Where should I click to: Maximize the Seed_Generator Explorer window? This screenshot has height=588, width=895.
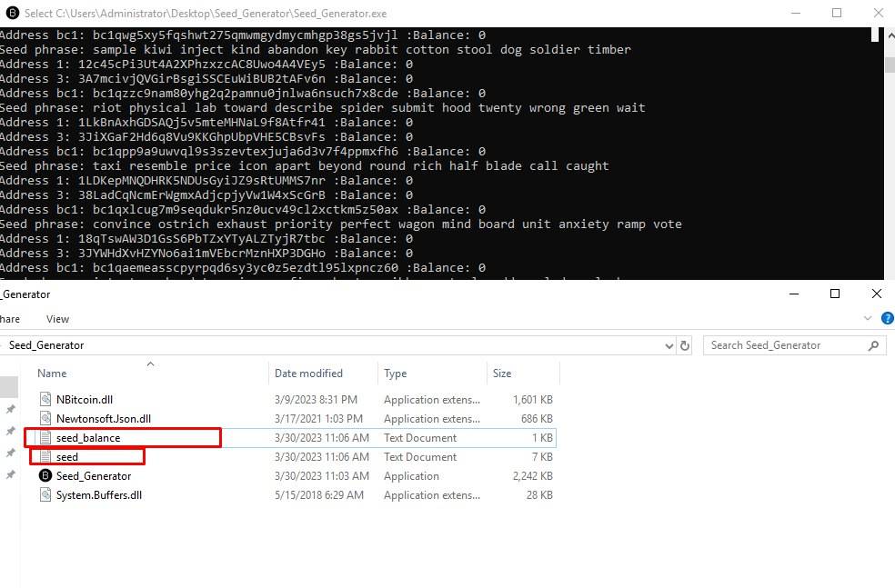[x=834, y=294]
